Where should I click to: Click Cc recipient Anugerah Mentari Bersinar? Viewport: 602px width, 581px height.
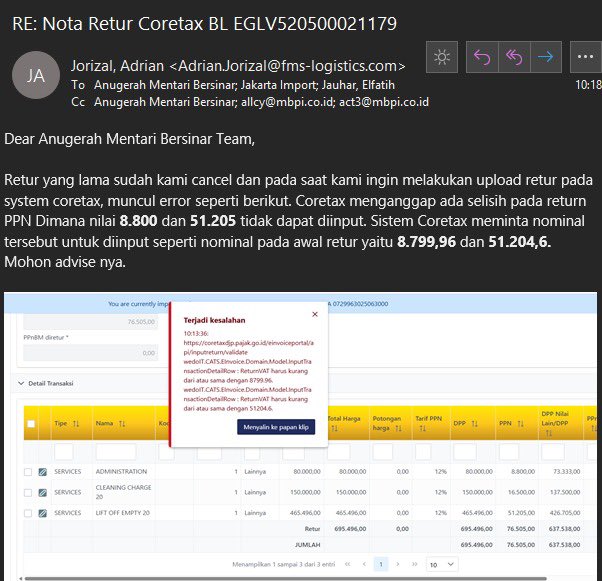coord(165,102)
